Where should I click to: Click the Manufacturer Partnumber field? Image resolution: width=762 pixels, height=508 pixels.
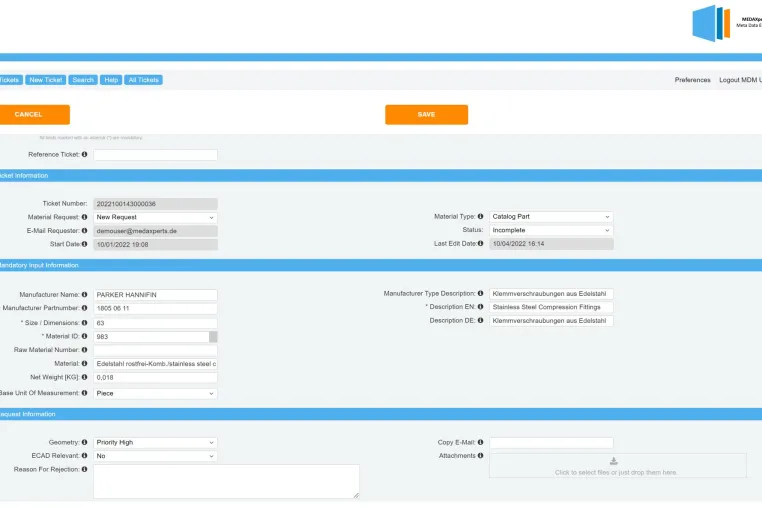tap(156, 308)
